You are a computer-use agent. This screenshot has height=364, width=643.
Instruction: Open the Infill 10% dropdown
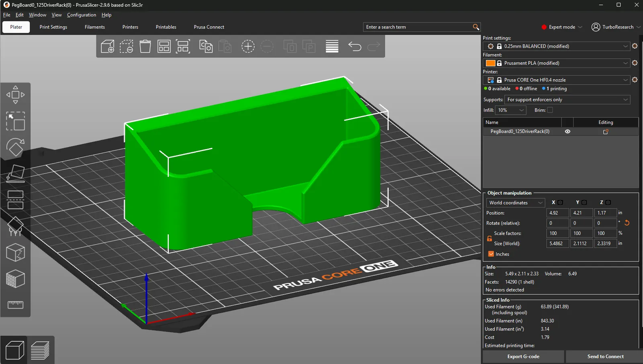coord(510,110)
